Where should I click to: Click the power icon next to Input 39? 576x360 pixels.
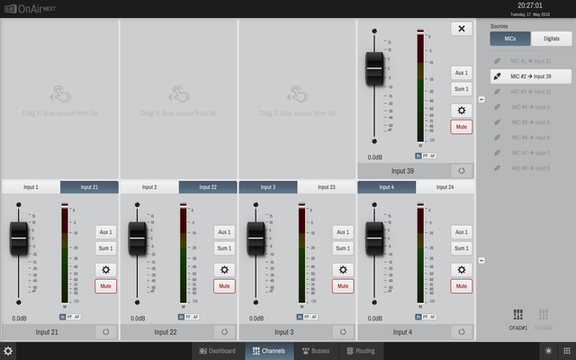click(x=461, y=170)
